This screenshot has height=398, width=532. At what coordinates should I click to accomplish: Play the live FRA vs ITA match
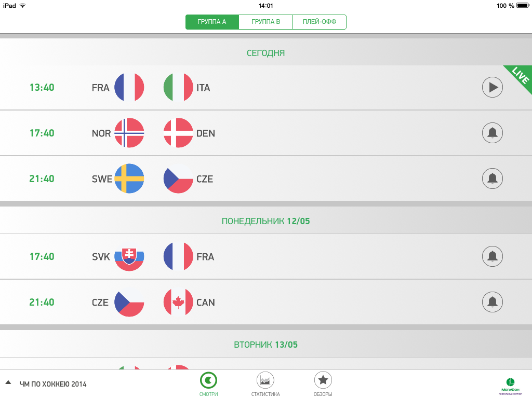click(493, 87)
